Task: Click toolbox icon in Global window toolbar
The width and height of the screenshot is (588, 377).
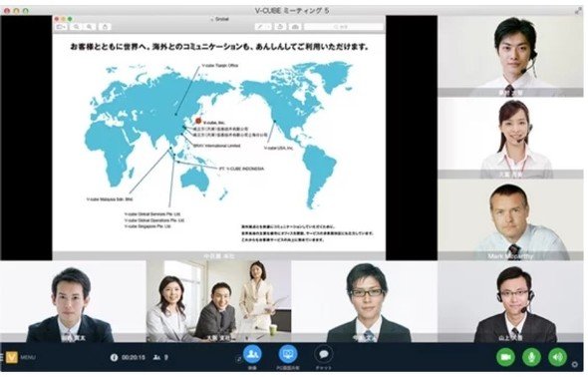Action: point(296,27)
